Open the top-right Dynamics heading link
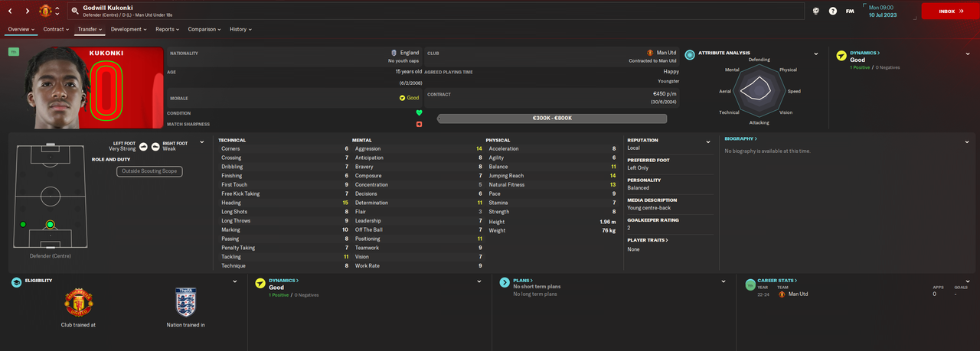This screenshot has width=980, height=351. [x=865, y=53]
